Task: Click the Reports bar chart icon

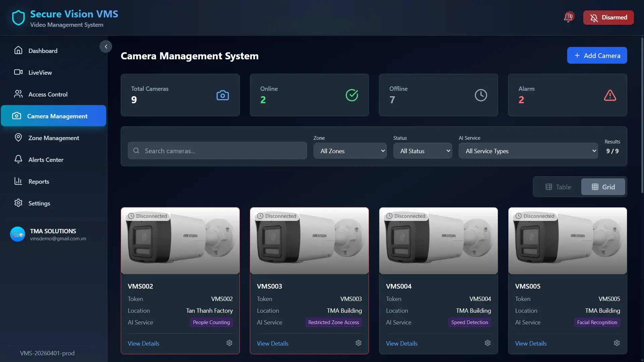Action: tap(18, 181)
